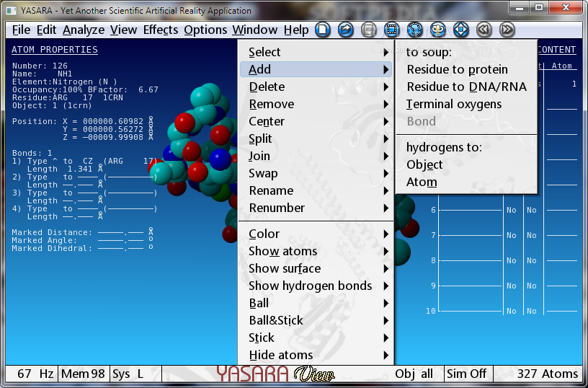
Task: Click the greyed-out Save disk toolbar icon
Action: (x=369, y=30)
